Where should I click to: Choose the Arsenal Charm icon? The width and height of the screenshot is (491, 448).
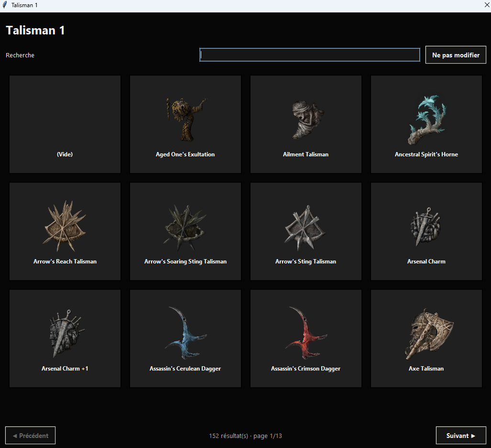[426, 227]
